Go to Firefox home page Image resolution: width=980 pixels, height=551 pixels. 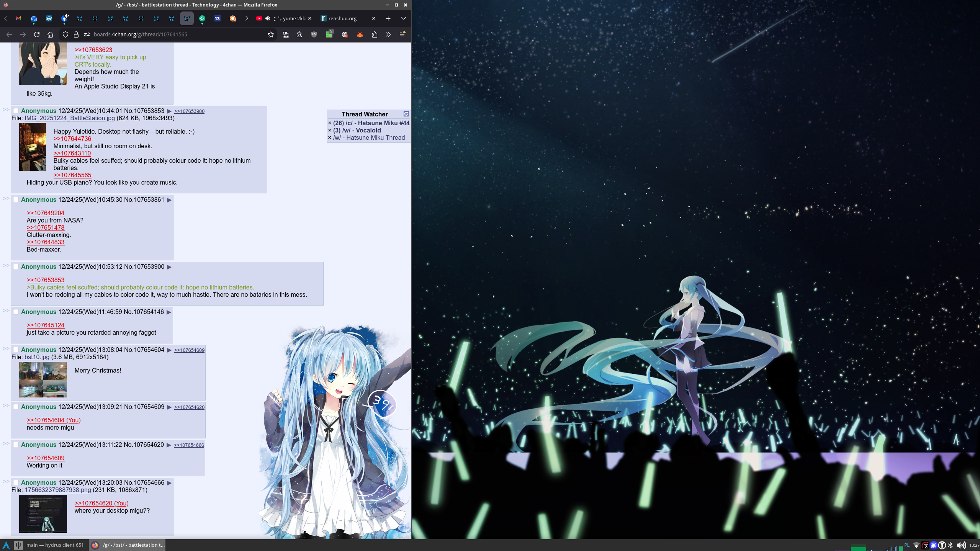tap(50, 34)
